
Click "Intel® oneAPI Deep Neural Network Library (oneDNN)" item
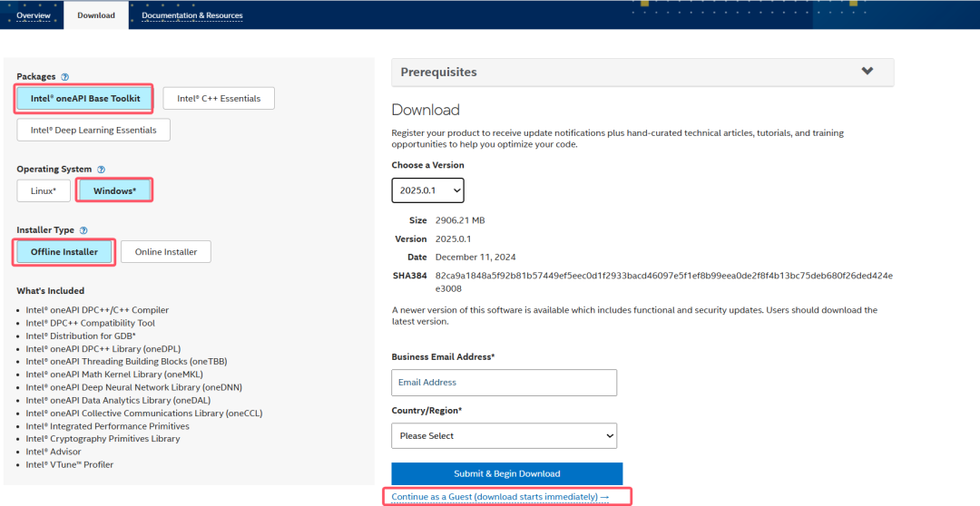[133, 387]
